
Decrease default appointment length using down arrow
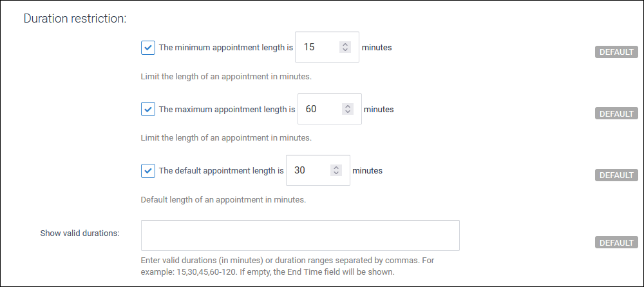tap(336, 173)
